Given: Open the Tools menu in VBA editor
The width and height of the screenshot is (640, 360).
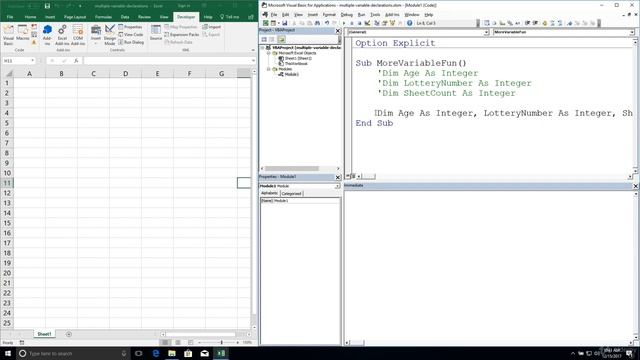Looking at the screenshot, I should (x=375, y=15).
